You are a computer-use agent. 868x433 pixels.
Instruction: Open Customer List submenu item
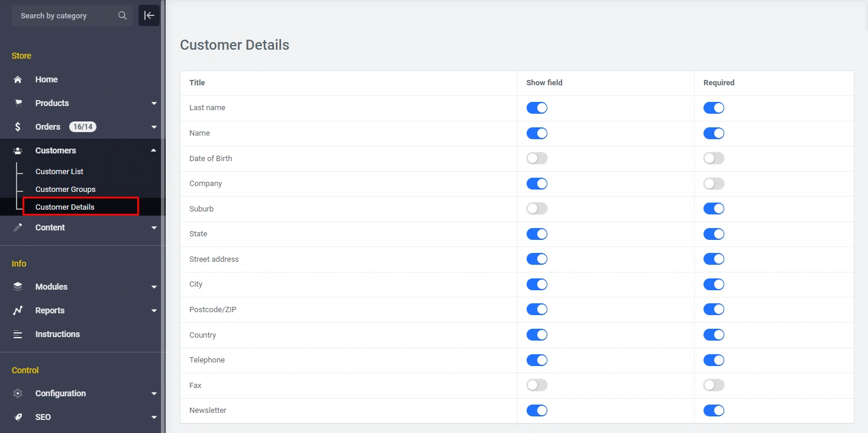[59, 172]
